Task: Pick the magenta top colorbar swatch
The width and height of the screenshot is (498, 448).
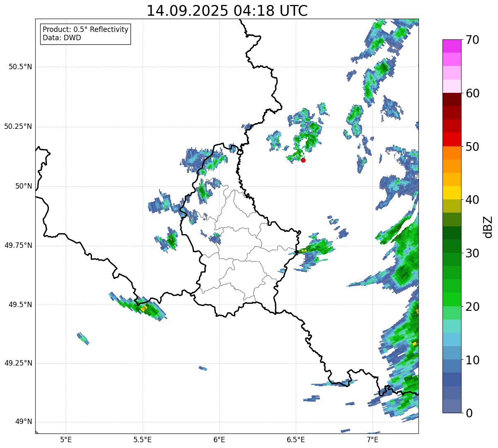Action: coord(452,46)
